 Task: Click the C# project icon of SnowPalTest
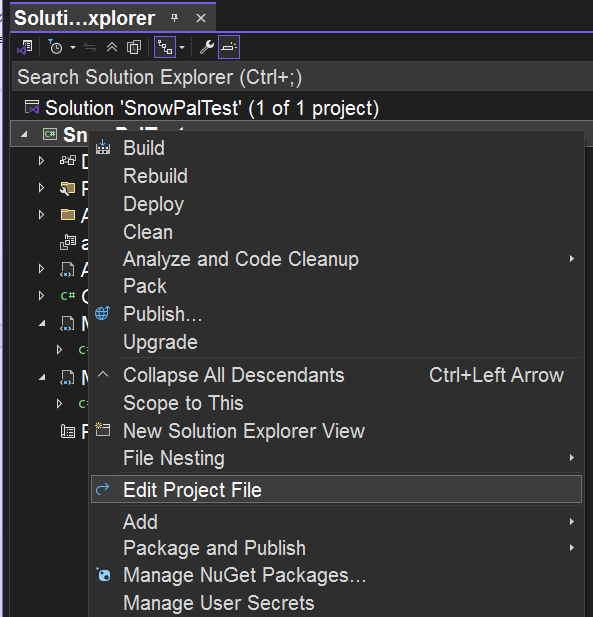coord(50,135)
